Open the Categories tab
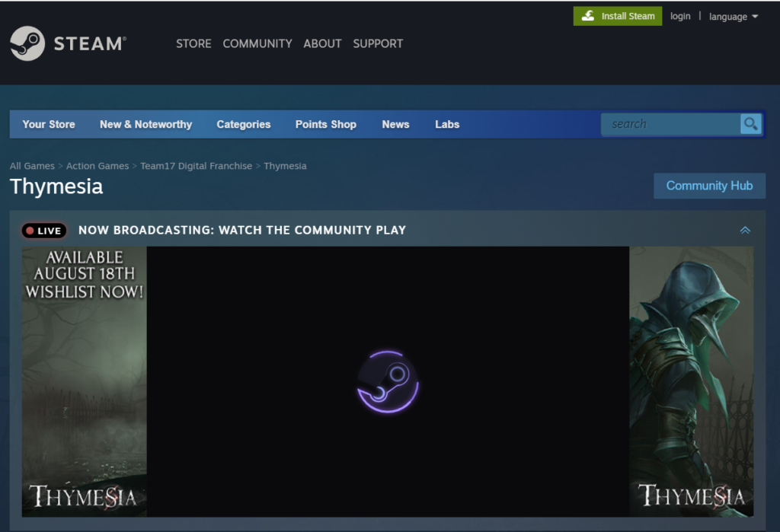The width and height of the screenshot is (780, 532). [243, 124]
